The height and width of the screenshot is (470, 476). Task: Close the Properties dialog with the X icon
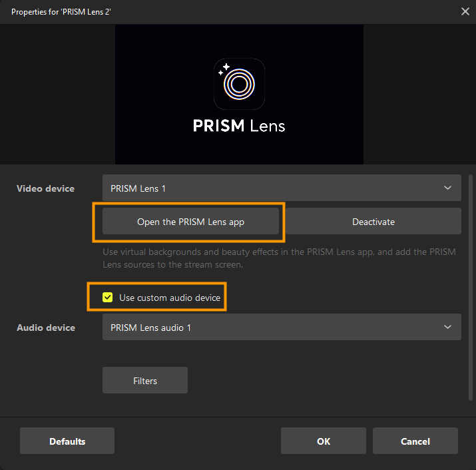point(465,11)
